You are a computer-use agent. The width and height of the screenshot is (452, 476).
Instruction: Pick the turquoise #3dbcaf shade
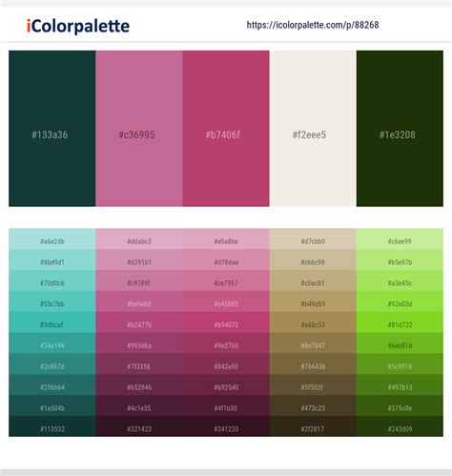(52, 322)
